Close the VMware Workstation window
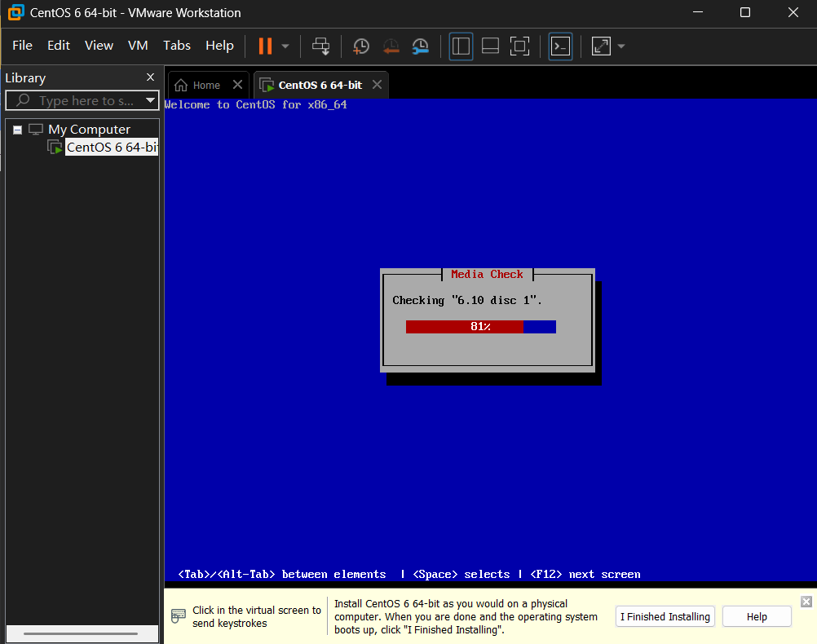The image size is (817, 644). point(793,12)
